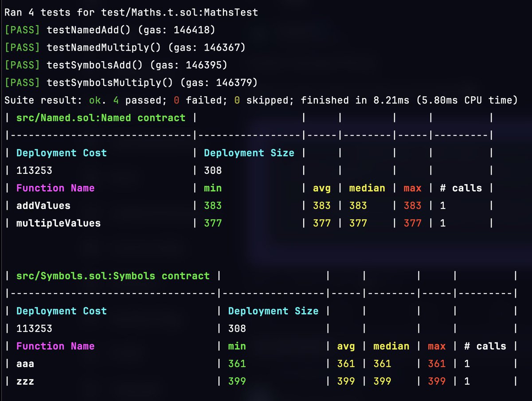Click multipleValues min value 377

tap(213, 223)
